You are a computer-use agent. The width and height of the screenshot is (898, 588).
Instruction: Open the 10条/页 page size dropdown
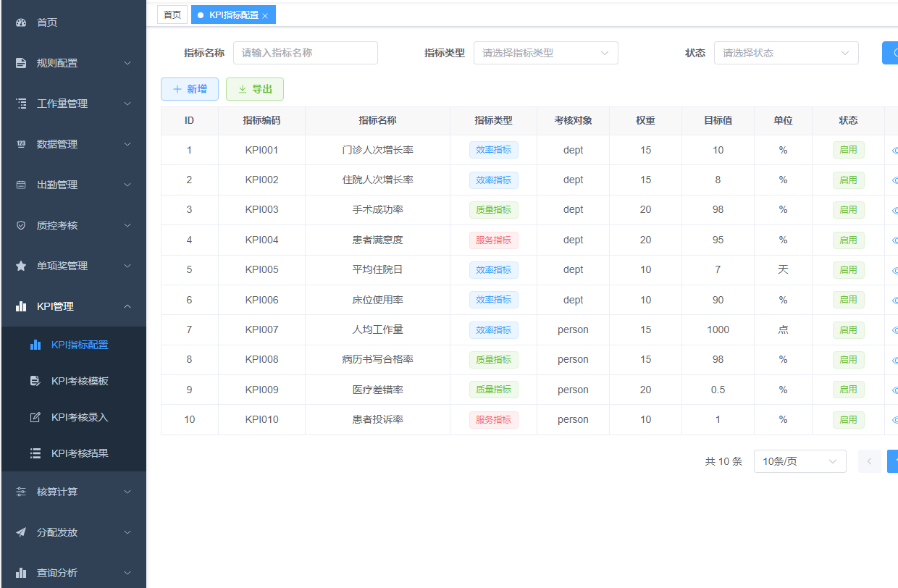[x=800, y=461]
